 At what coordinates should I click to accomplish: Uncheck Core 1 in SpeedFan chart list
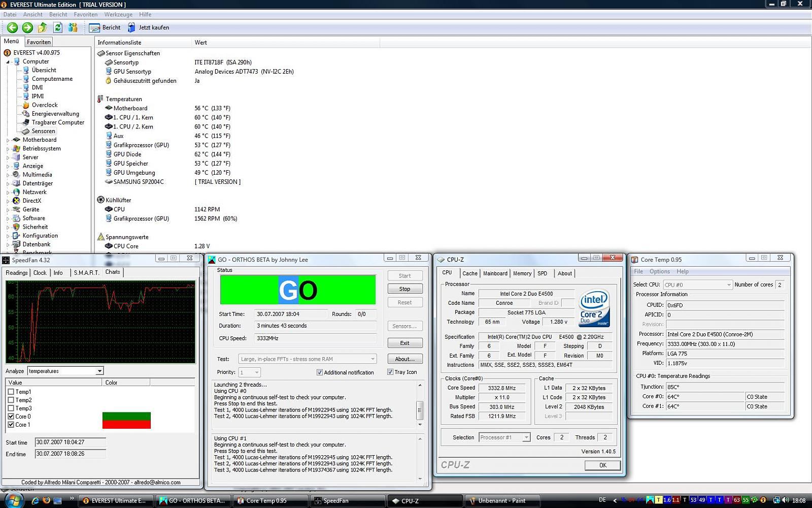[x=11, y=424]
